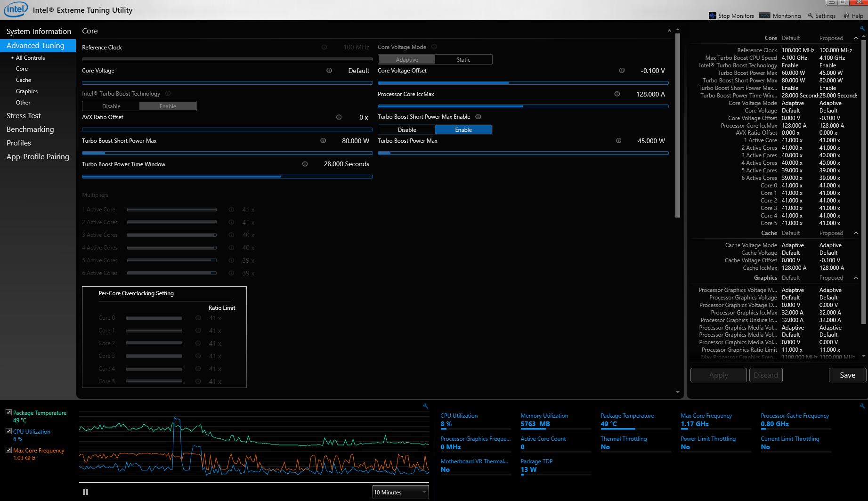Open info icon for Core 5 ratio limit
This screenshot has height=501, width=868.
(x=198, y=381)
